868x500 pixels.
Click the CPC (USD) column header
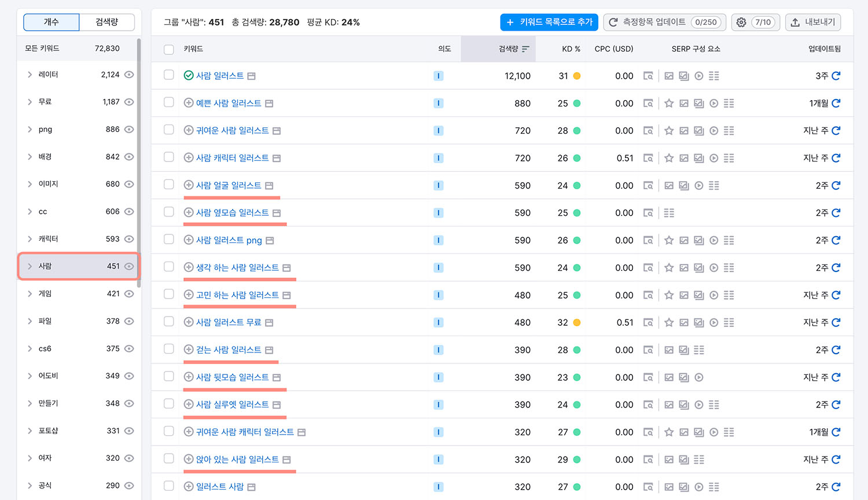614,49
